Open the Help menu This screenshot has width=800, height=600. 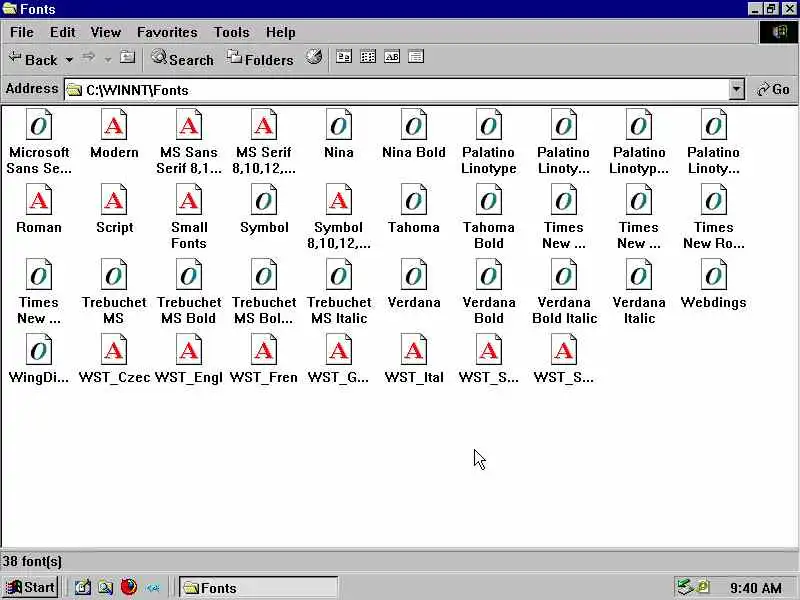tap(281, 33)
